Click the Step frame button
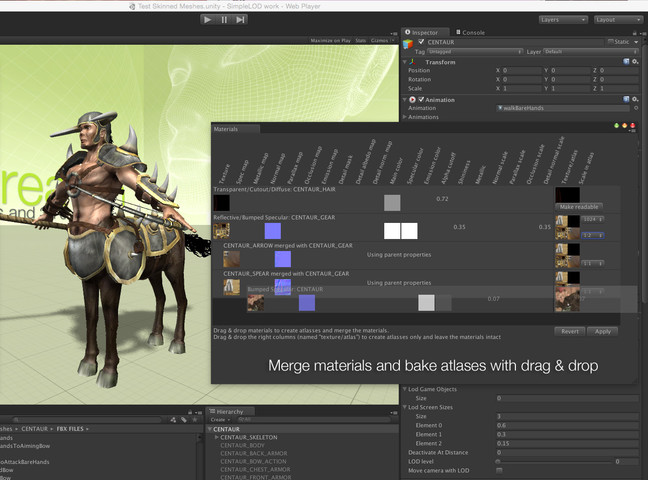The image size is (648, 480). [240, 19]
